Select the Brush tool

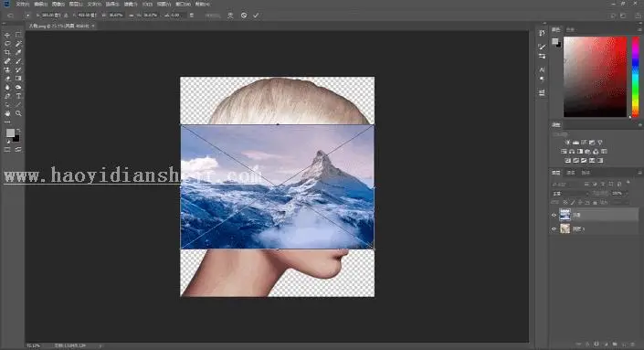(18, 61)
